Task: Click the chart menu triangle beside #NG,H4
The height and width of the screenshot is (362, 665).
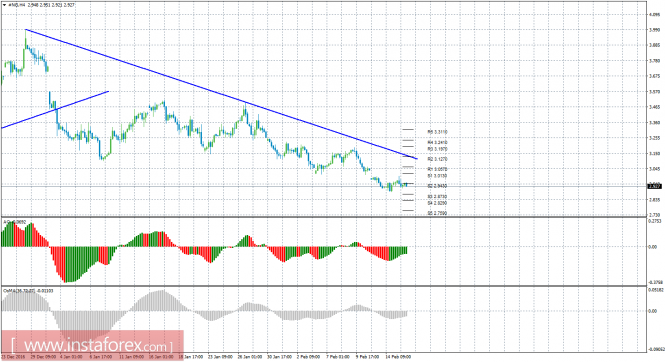Action: tap(4, 6)
